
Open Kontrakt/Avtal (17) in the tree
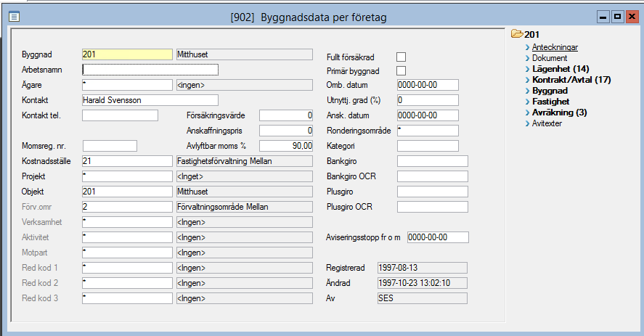(x=571, y=80)
